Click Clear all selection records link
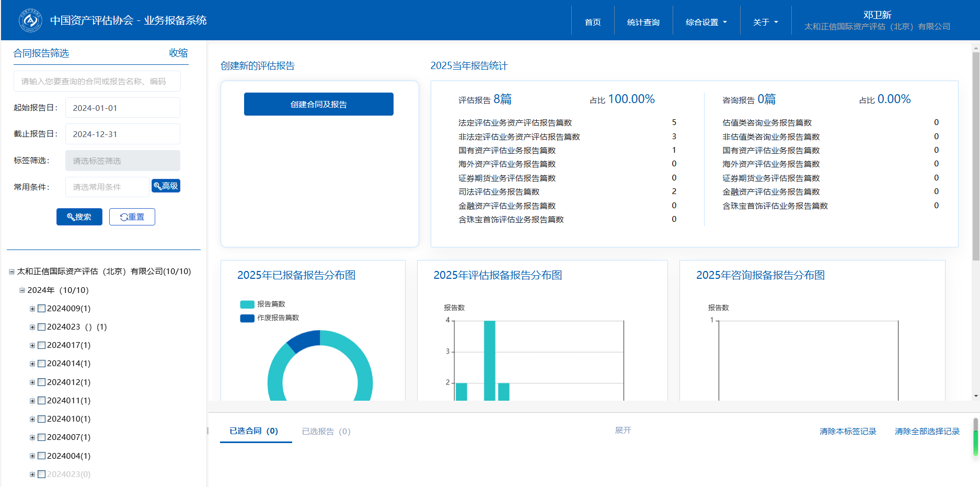The image size is (980, 487). pos(927,432)
